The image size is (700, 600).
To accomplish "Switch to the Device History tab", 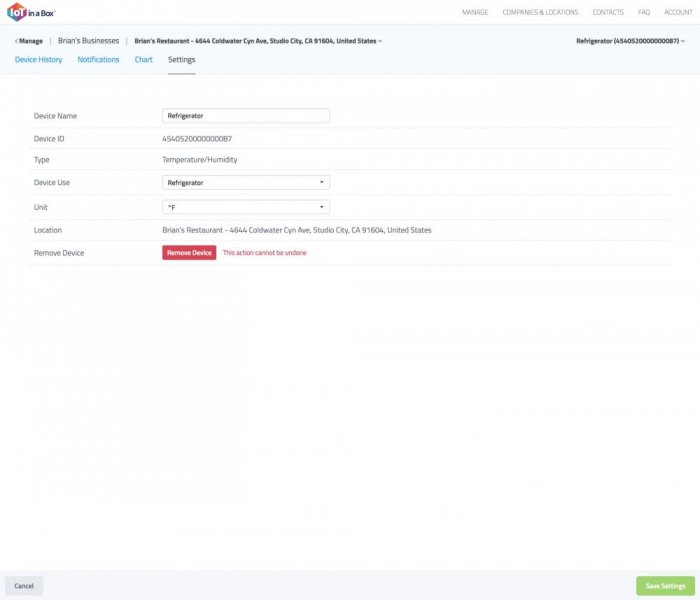I will point(38,60).
